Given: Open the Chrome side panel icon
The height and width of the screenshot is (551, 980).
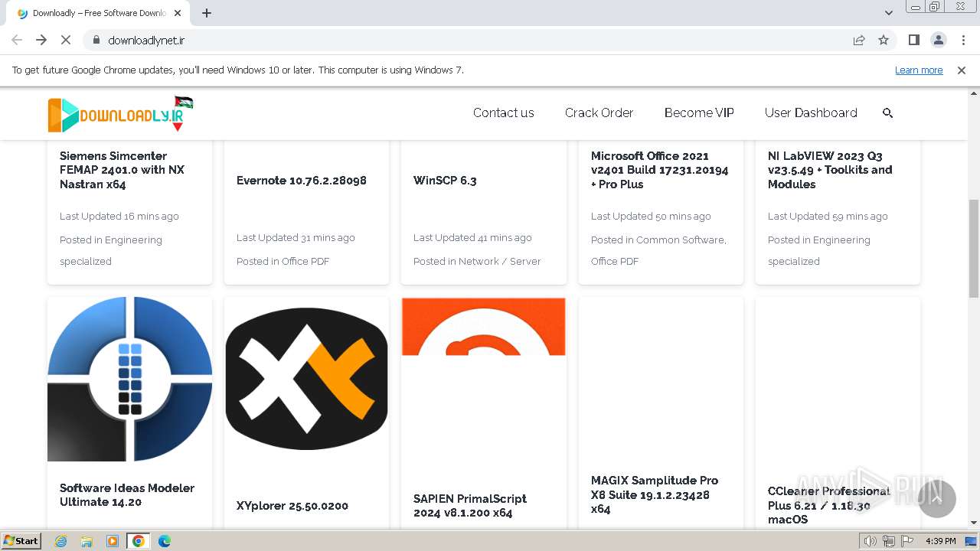Looking at the screenshot, I should coord(913,40).
